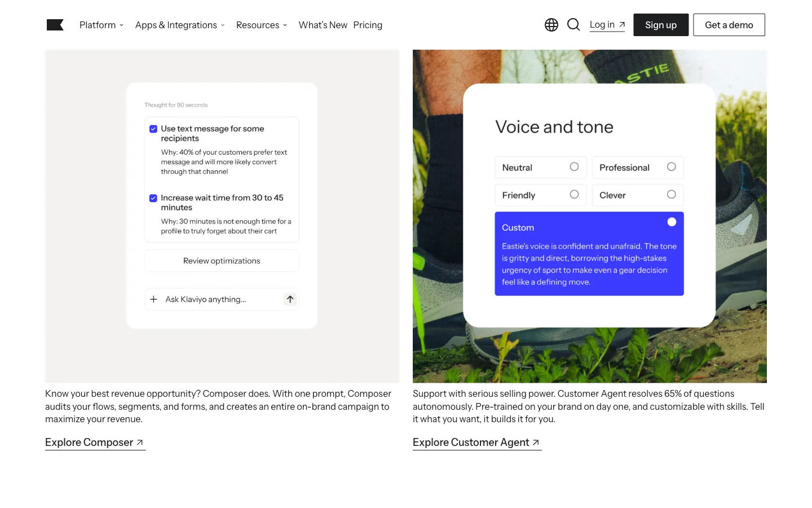This screenshot has width=812, height=508.
Task: Open search with the magnifier icon
Action: (x=573, y=24)
